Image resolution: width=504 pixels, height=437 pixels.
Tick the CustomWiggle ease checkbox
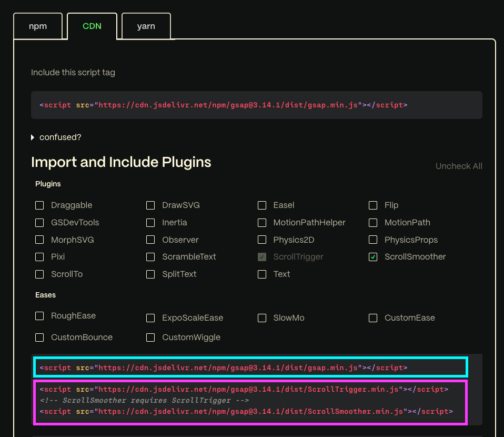tap(150, 337)
